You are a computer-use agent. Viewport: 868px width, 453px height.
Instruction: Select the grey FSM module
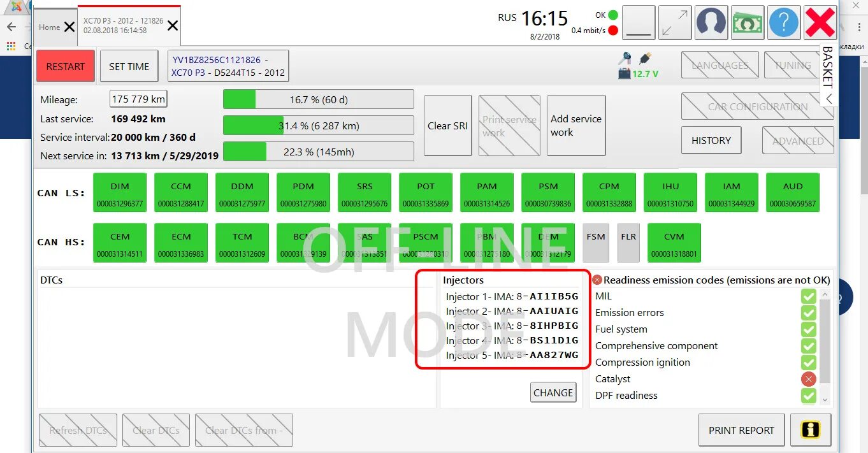pos(596,243)
